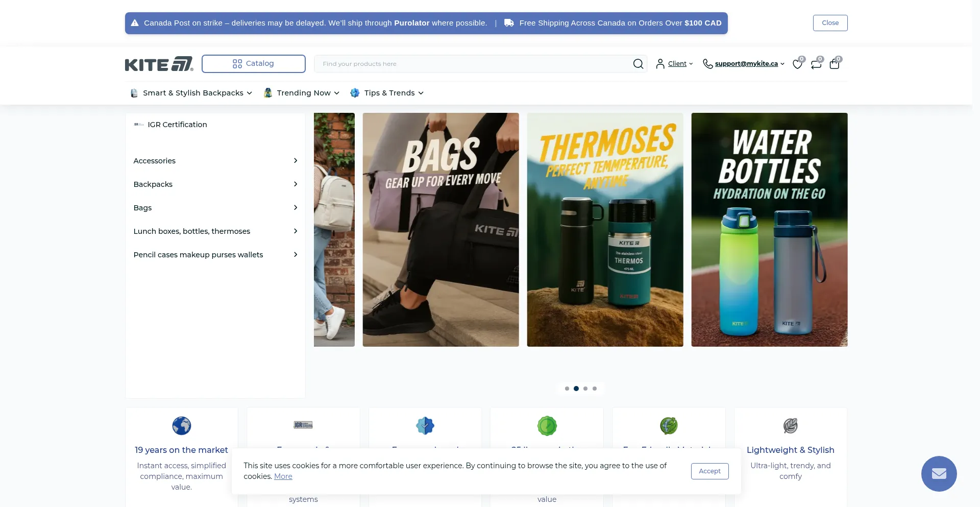Click the user profile icon
The image size is (980, 507).
tap(660, 64)
